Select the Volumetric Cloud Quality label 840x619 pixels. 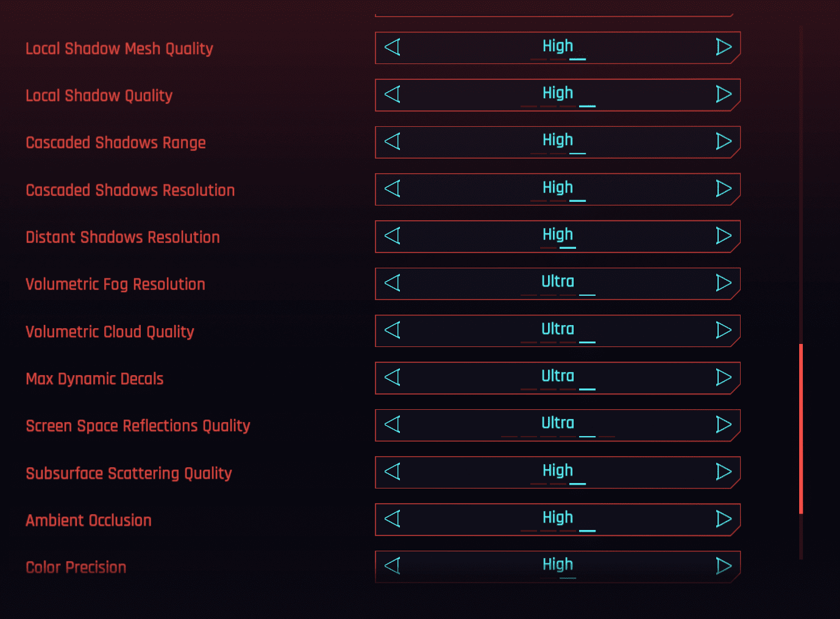pyautogui.click(x=110, y=332)
